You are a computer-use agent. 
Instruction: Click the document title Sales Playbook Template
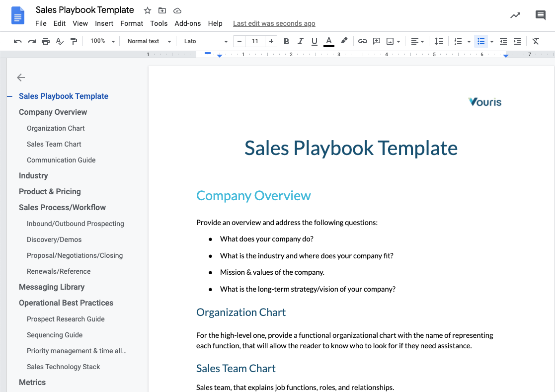(84, 10)
